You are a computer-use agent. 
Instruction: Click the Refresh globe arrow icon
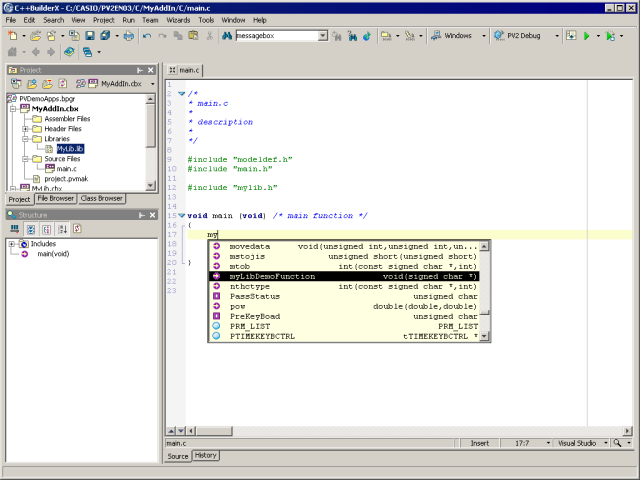point(367,36)
